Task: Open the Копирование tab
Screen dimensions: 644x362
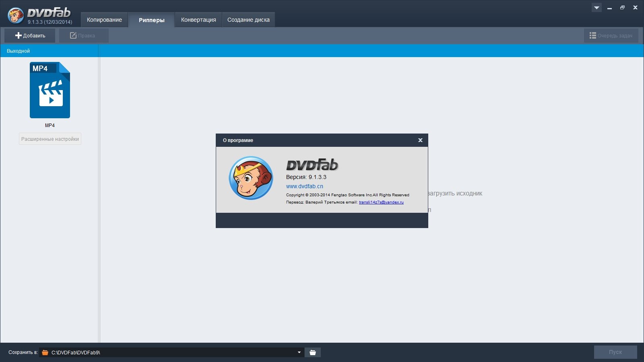Action: point(104,20)
